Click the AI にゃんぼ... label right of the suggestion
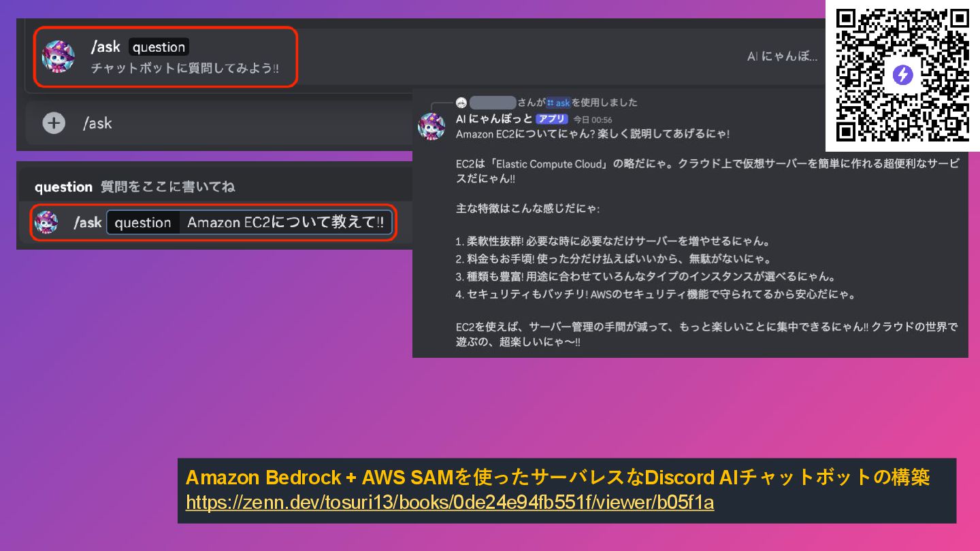The height and width of the screenshot is (551, 980). tap(782, 56)
